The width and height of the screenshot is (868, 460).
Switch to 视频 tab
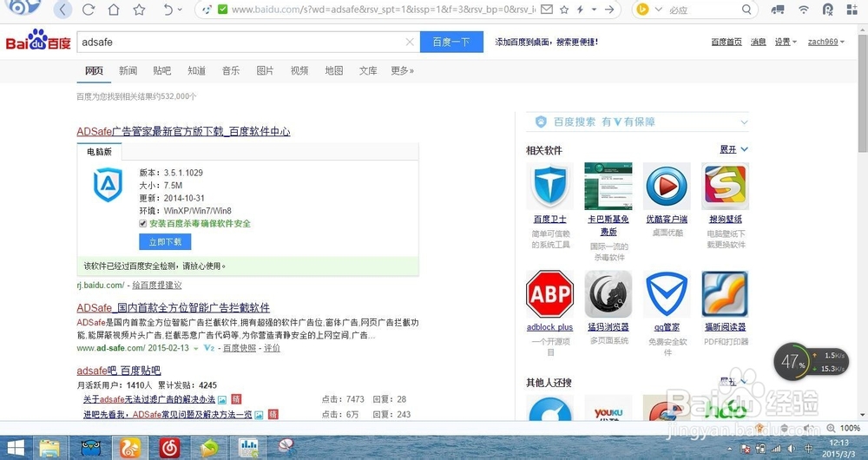(x=299, y=71)
